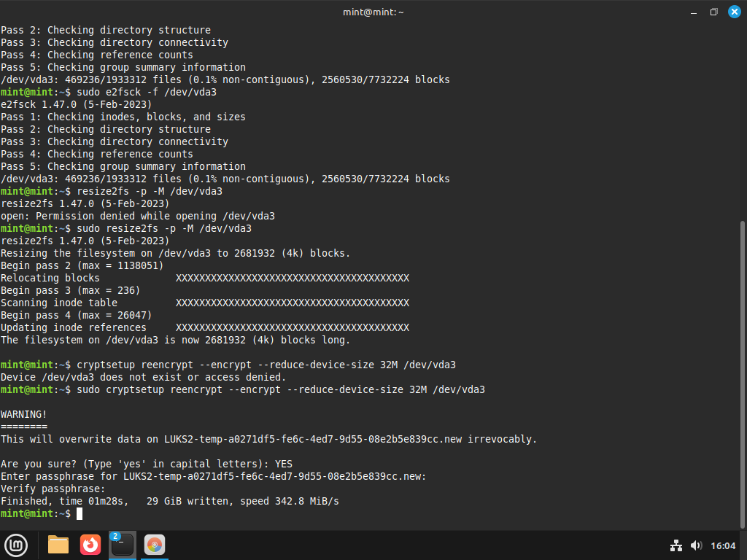This screenshot has height=560, width=747.
Task: Open the volume speaker tray icon
Action: pos(695,545)
